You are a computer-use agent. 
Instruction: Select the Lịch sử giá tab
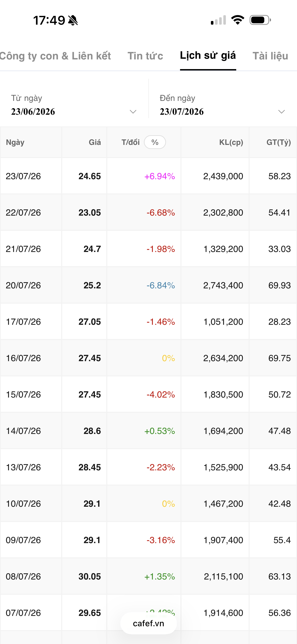(x=208, y=56)
